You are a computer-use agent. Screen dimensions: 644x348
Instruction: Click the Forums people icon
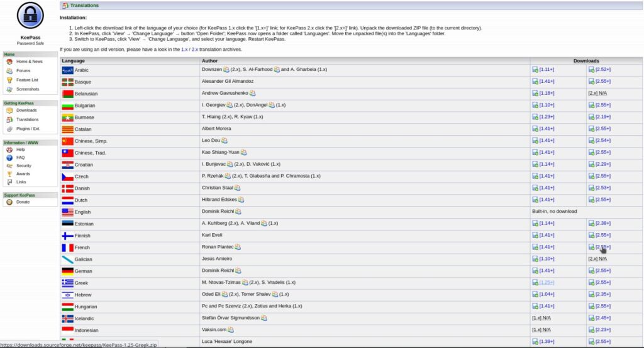pos(9,70)
